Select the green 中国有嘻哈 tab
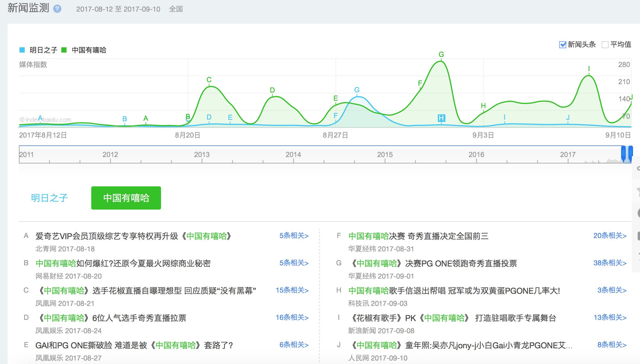Screen dimensions: 640x364 pos(126,198)
